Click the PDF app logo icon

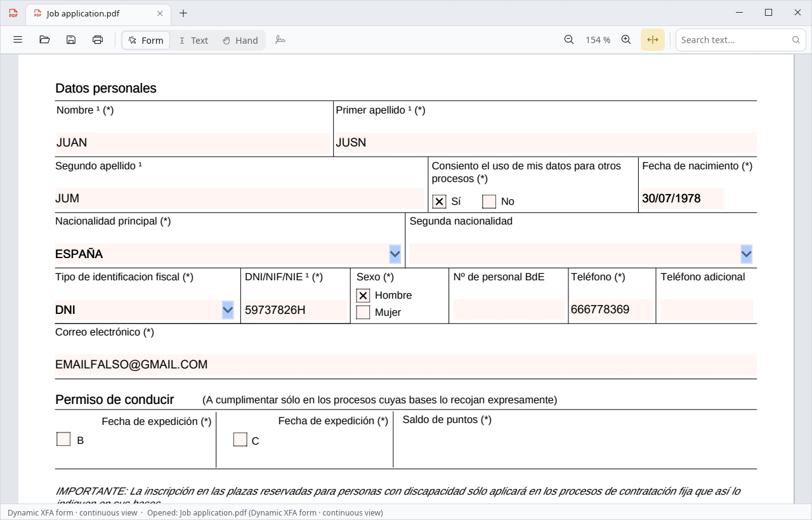click(13, 13)
